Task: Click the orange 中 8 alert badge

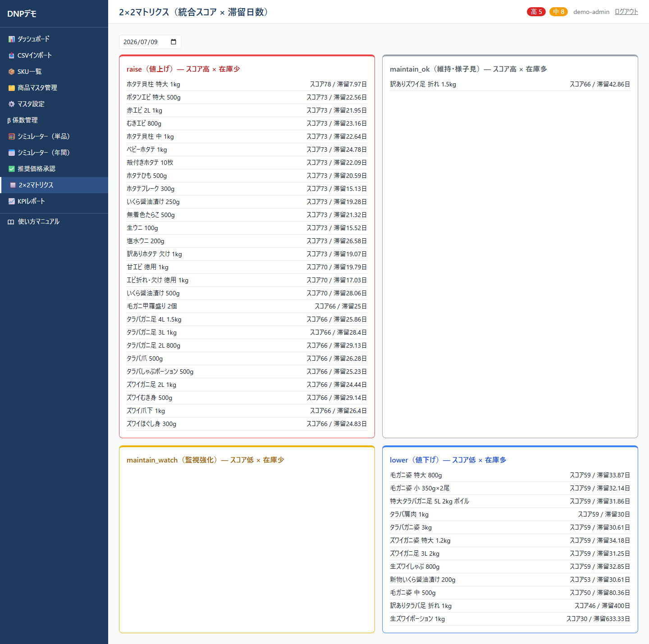Action: 558,12
